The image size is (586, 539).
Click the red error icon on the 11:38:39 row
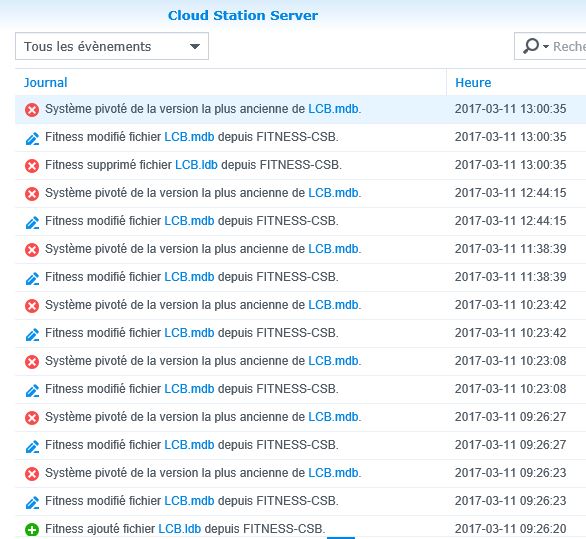point(32,250)
